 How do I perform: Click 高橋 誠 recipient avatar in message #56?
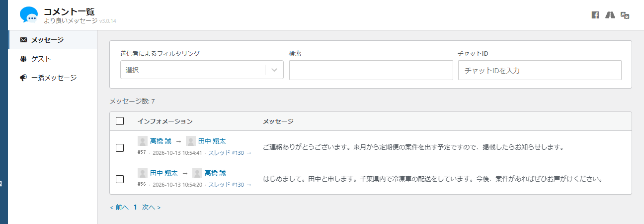[x=197, y=173]
